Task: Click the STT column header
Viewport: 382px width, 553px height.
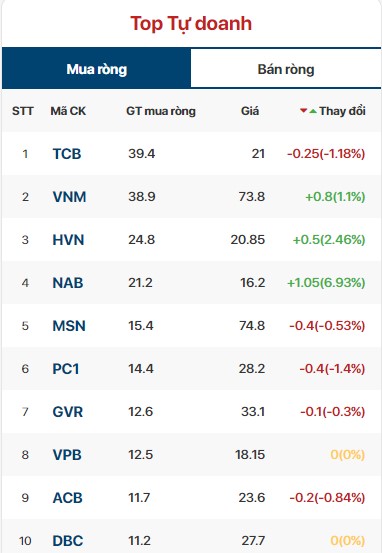Action: coord(23,111)
